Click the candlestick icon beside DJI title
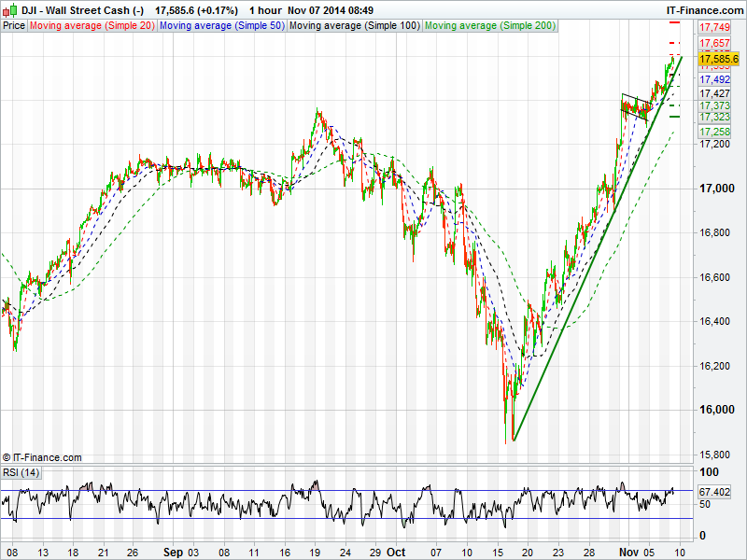The image size is (747, 560). (7, 8)
